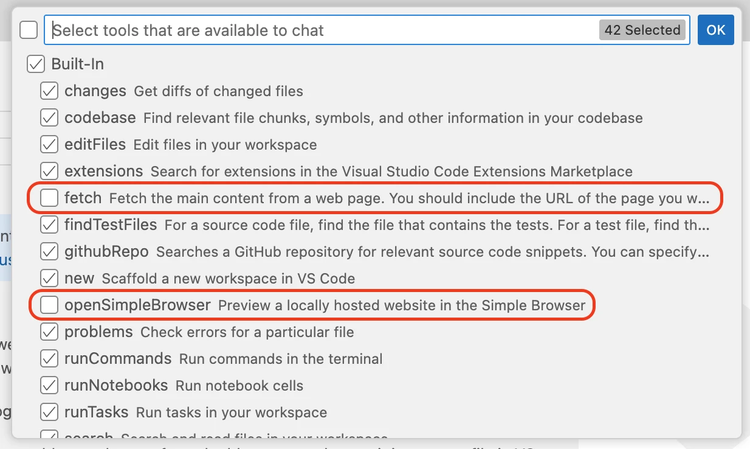Disable the changes tool checkbox
Screen dimensions: 750x449
point(49,91)
